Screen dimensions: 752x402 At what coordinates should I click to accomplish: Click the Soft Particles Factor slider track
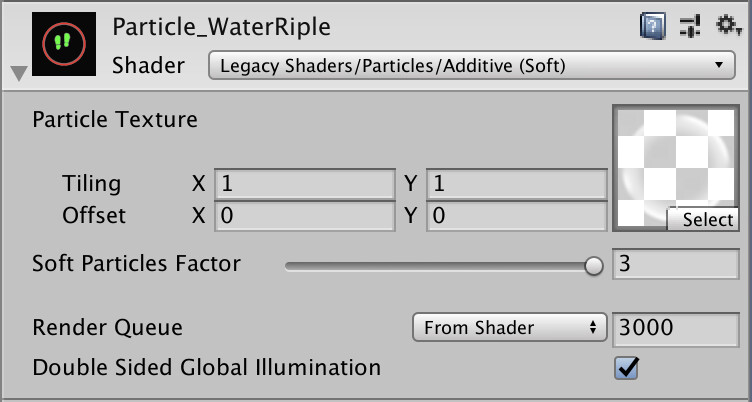(444, 266)
